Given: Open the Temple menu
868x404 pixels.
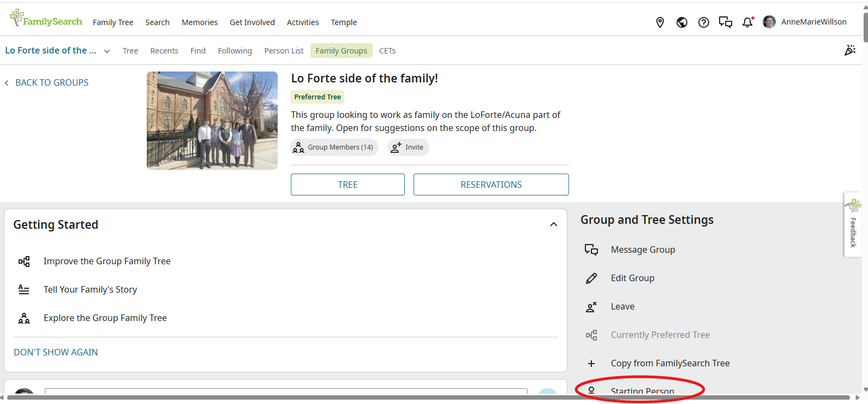Looking at the screenshot, I should pyautogui.click(x=344, y=22).
